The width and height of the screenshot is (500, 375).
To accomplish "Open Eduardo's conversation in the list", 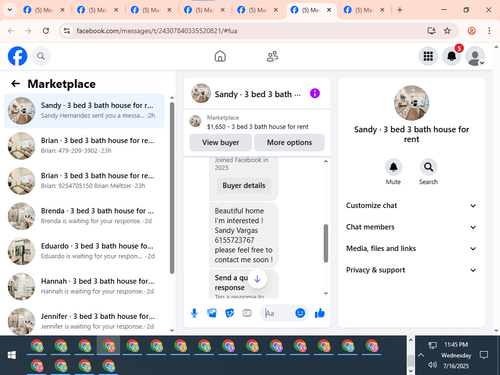I will 84,251.
